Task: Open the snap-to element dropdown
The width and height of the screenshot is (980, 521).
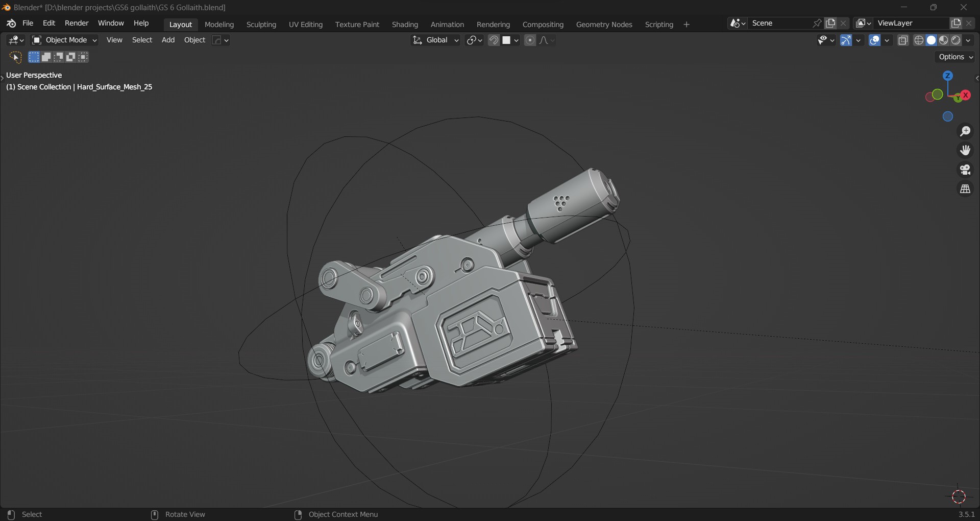Action: click(x=510, y=40)
